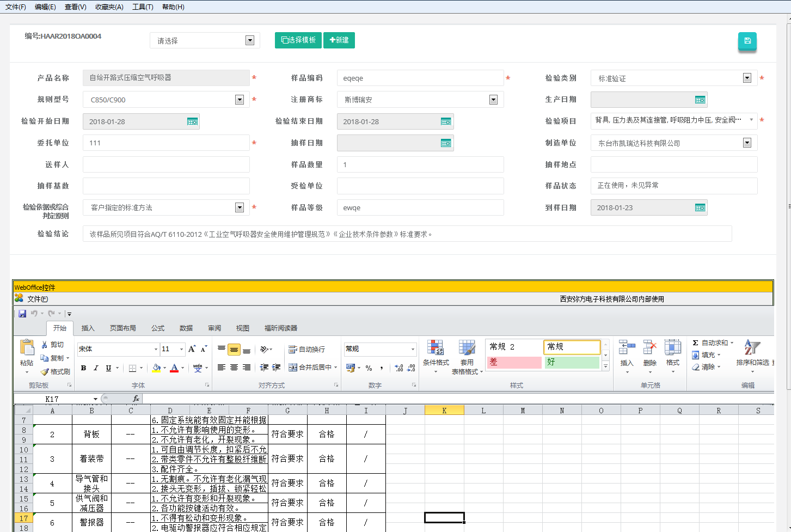Image resolution: width=791 pixels, height=532 pixels.
Task: Expand the 规则型号 dropdown
Action: point(239,100)
